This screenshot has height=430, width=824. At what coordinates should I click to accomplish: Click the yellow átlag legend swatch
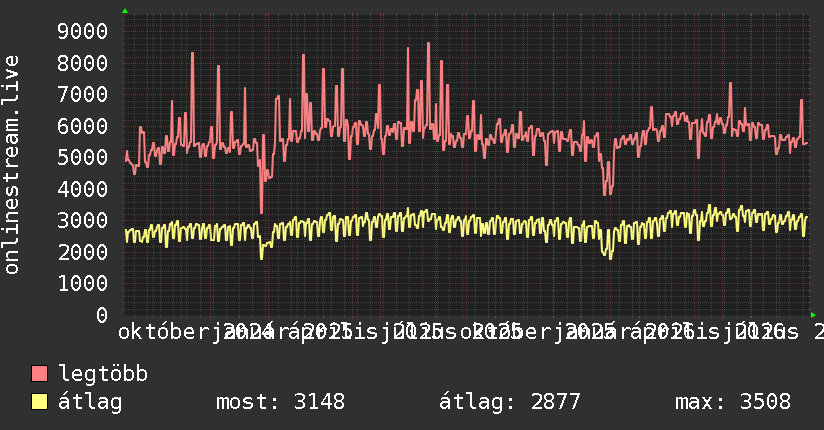[x=39, y=402]
